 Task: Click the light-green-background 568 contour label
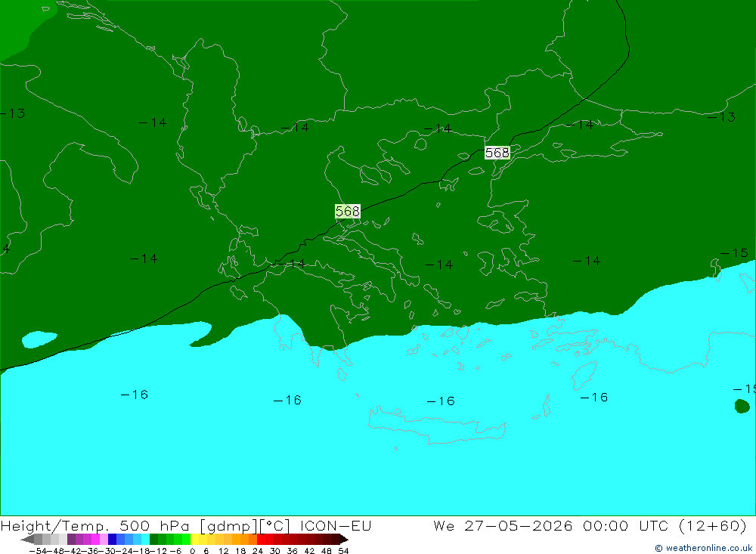(348, 211)
